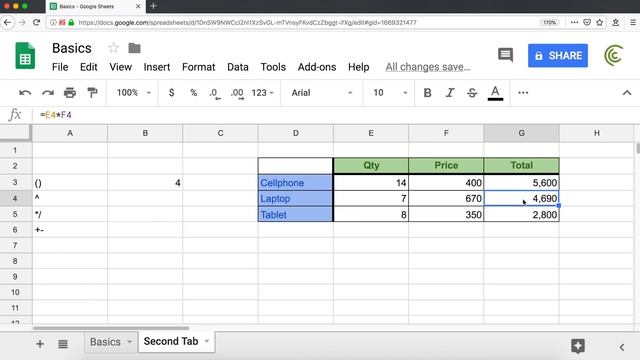Open the 123 more formats dropdown

coord(262,93)
